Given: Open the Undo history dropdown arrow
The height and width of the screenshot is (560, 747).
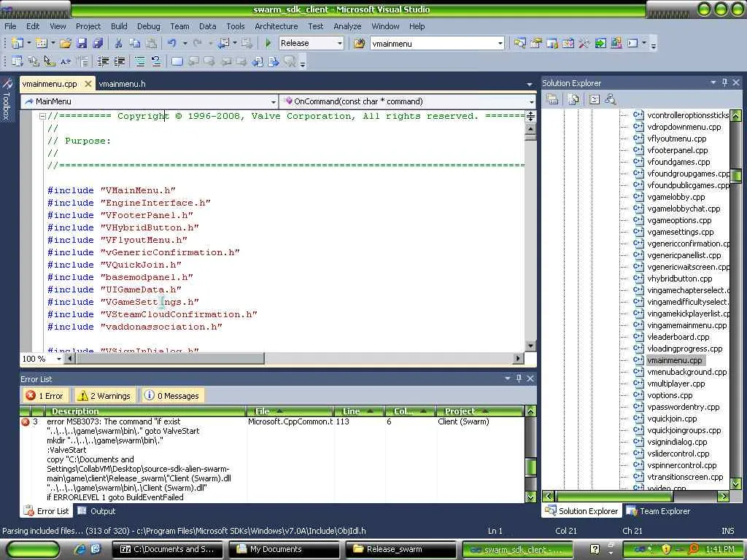Looking at the screenshot, I should coord(185,43).
